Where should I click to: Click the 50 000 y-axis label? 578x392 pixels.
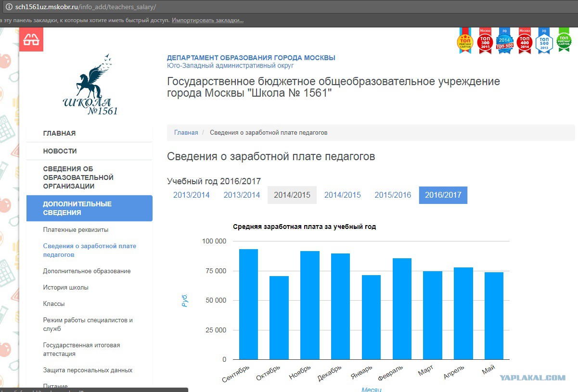pyautogui.click(x=215, y=300)
